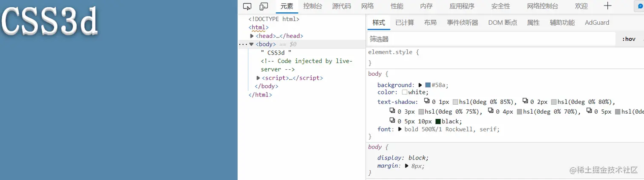Toggle the :hov element state button
The height and width of the screenshot is (180, 644).
629,39
